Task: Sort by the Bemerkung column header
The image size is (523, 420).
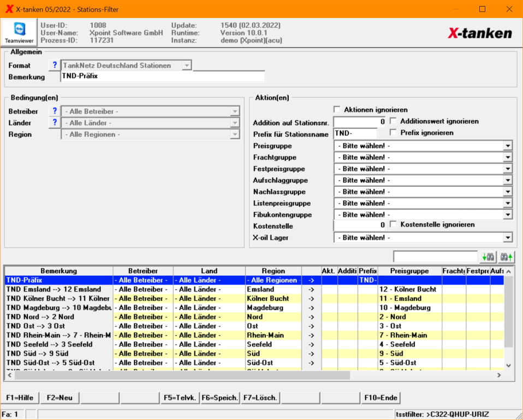Action: click(59, 271)
